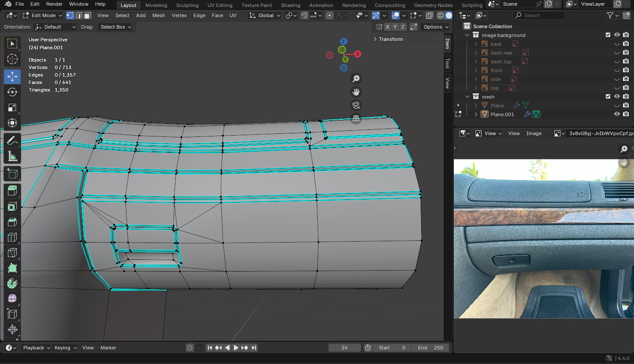Open the sidebar Tool tab
Screen dimensions: 634x364
[447, 63]
